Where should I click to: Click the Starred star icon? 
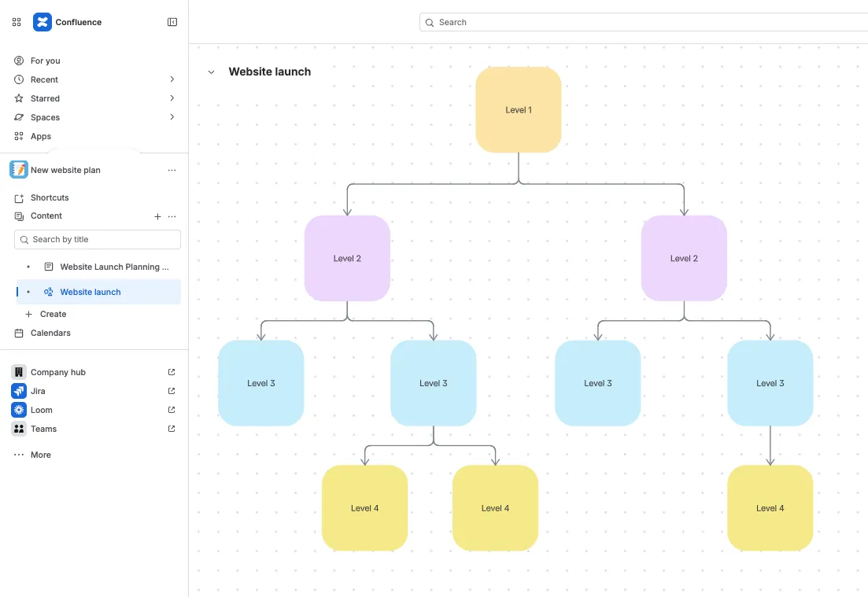pyautogui.click(x=19, y=98)
